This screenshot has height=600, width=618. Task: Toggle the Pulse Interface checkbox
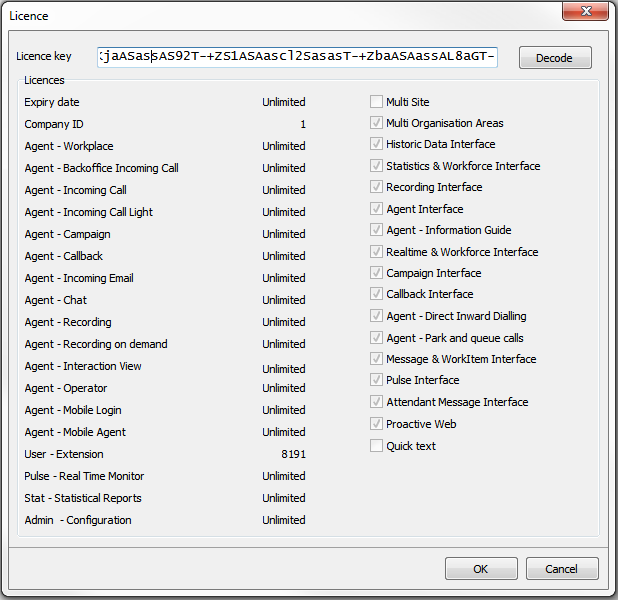pyautogui.click(x=376, y=380)
